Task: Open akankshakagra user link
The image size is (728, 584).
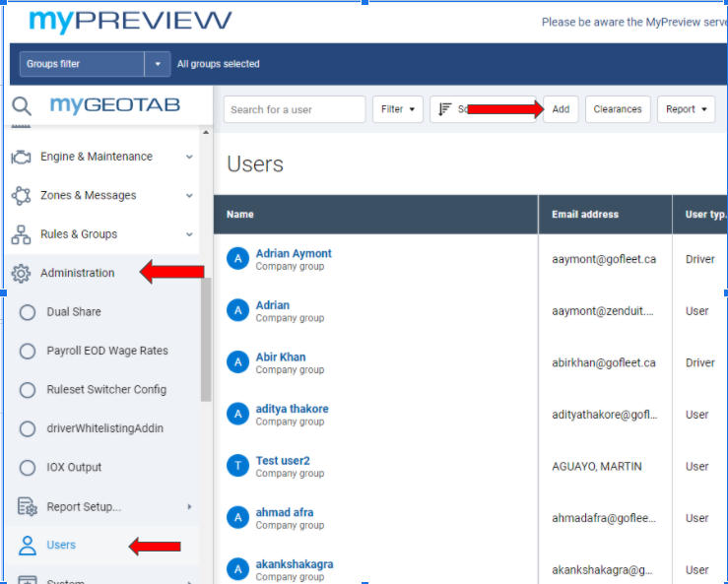Action: (x=295, y=564)
